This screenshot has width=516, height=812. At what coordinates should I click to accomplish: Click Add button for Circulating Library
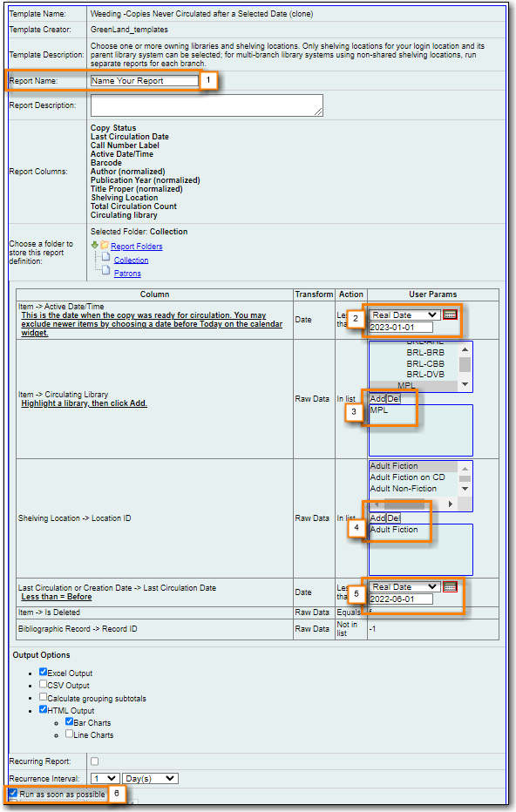[x=377, y=399]
